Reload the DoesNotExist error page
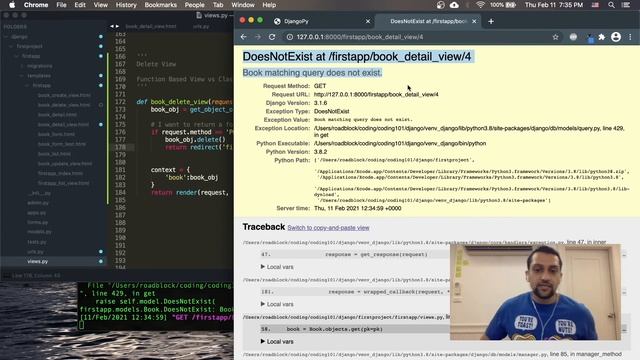Screen dimensions: 640x360 (x=272, y=37)
